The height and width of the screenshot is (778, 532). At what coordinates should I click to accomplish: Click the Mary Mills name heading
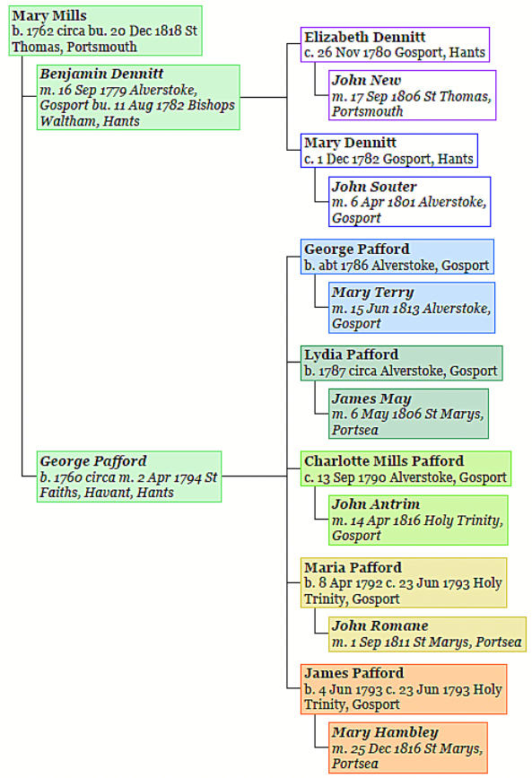coord(49,16)
